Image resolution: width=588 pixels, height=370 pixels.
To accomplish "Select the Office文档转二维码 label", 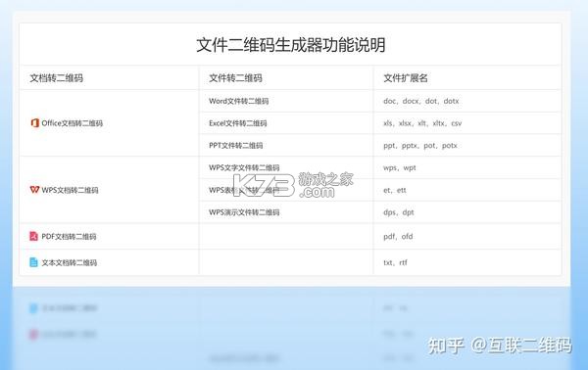I will pyautogui.click(x=72, y=123).
